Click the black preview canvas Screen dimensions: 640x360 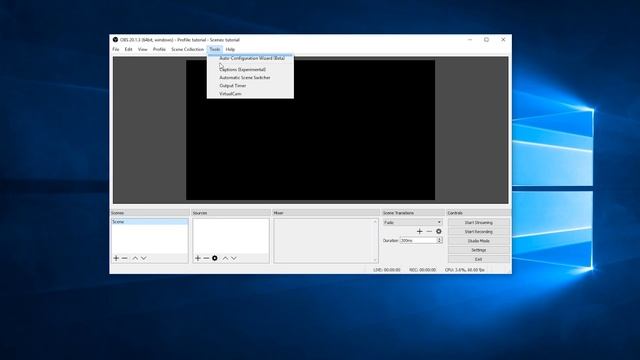pos(310,130)
